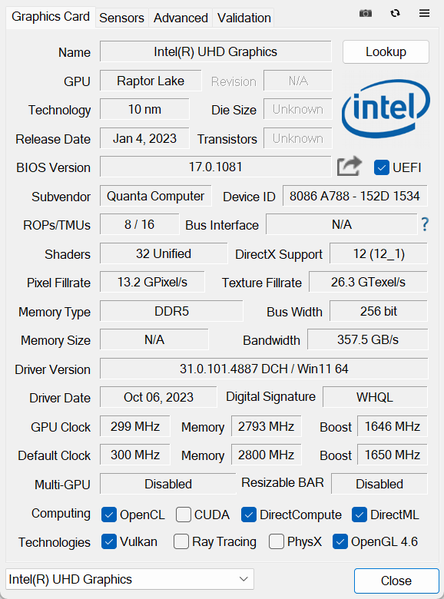Open the Validation tab
Image resolution: width=444 pixels, height=599 pixels.
coord(244,18)
